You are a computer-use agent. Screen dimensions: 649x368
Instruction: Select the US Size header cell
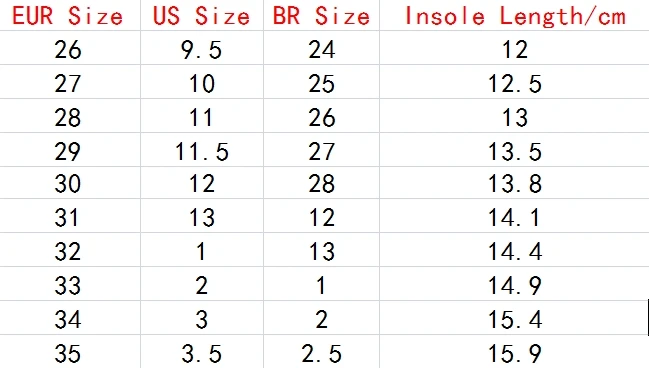(202, 15)
